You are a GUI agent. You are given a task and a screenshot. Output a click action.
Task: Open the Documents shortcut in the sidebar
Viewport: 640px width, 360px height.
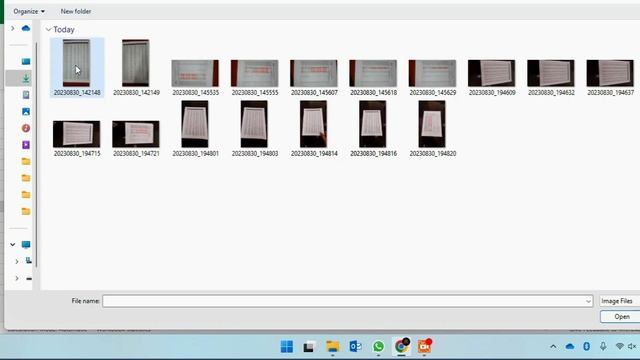pos(26,95)
